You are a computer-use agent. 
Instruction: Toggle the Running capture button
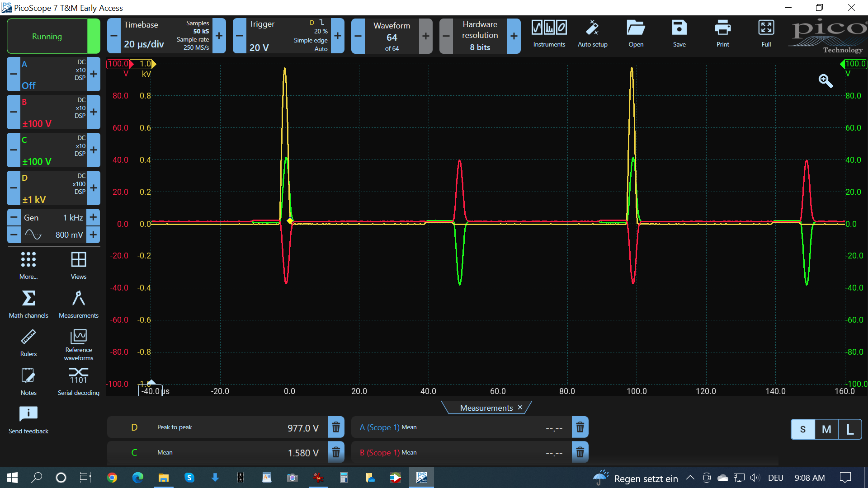tap(47, 37)
